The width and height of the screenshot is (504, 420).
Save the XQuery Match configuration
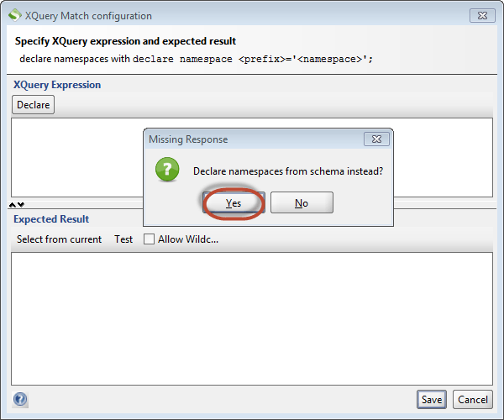point(432,399)
